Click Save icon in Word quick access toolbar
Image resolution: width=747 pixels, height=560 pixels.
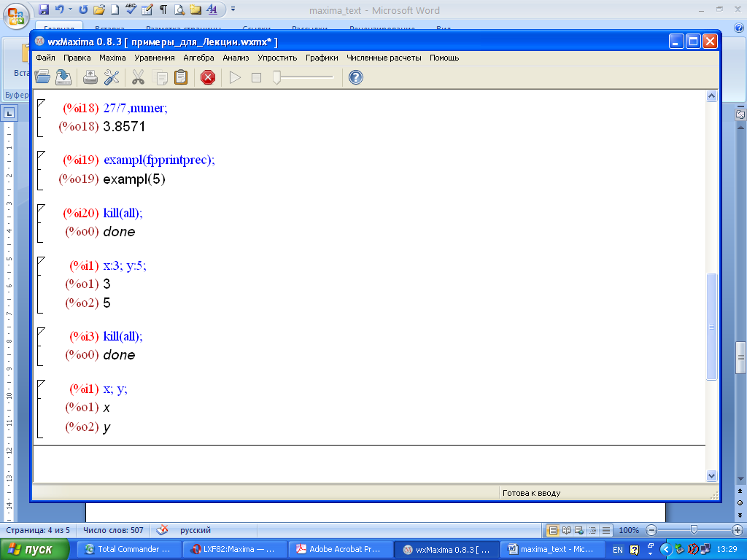click(44, 9)
